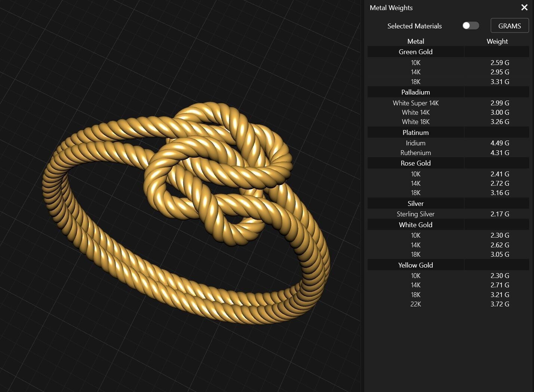Click the 2.17 G weight value
534x392 pixels.
pos(500,214)
